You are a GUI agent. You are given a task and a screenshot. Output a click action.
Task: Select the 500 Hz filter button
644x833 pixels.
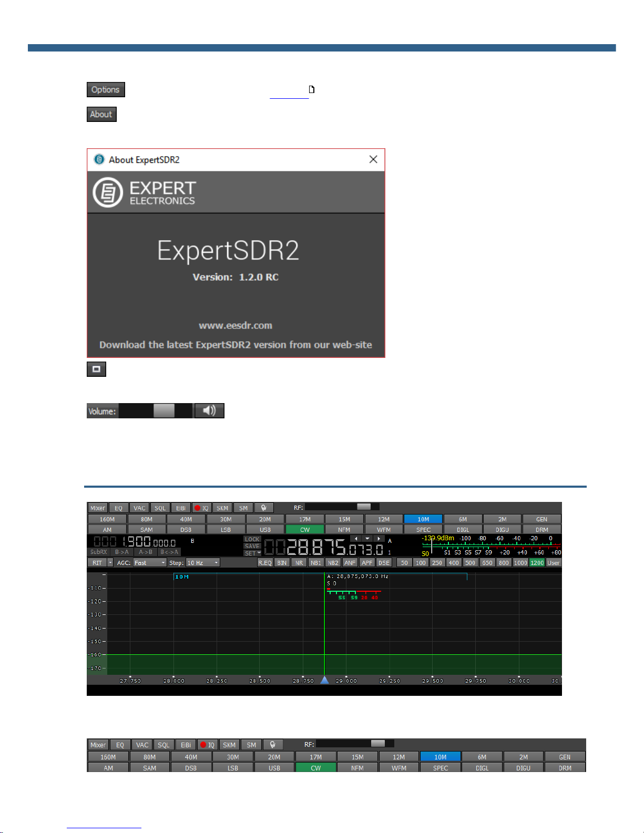coord(471,563)
